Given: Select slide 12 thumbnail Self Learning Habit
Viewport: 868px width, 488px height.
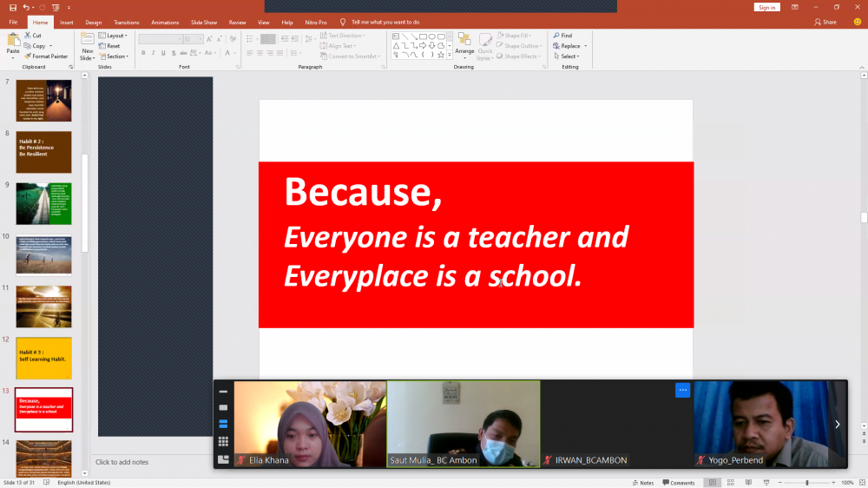Looking at the screenshot, I should point(43,358).
